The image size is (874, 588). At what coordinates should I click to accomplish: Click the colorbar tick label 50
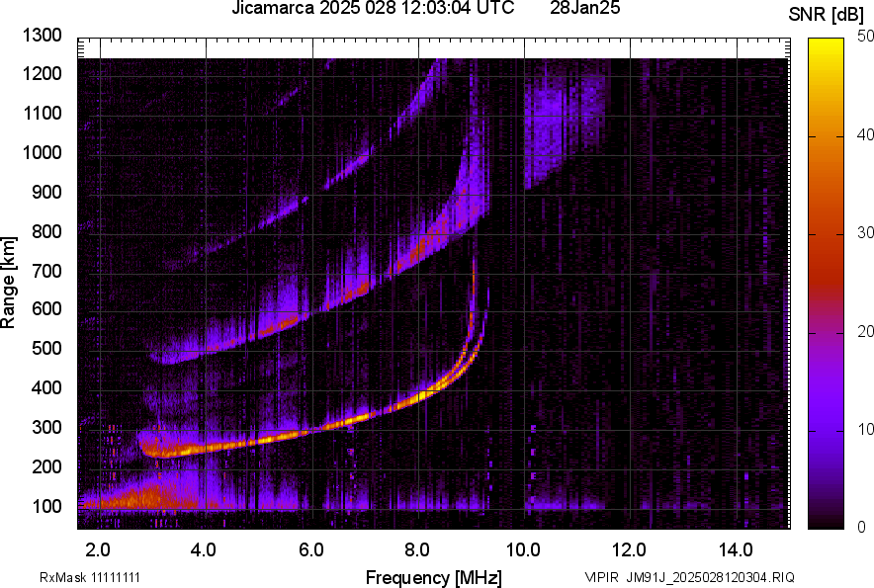coord(865,37)
